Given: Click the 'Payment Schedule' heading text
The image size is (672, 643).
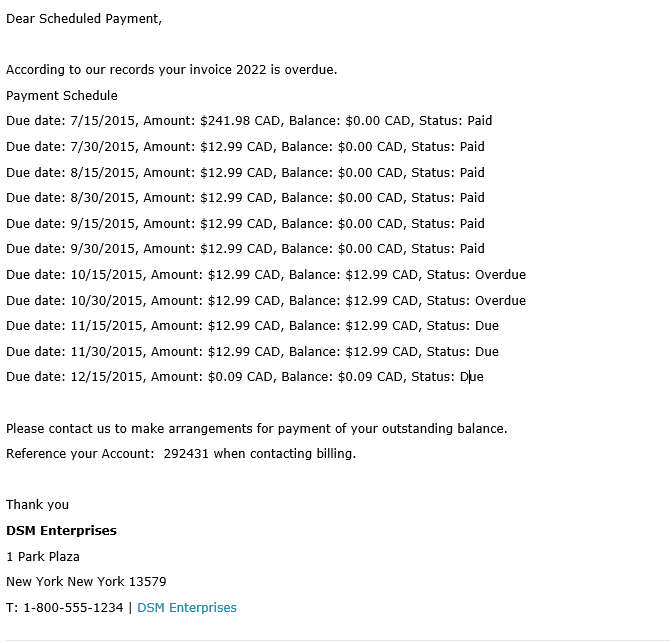Looking at the screenshot, I should [x=62, y=95].
